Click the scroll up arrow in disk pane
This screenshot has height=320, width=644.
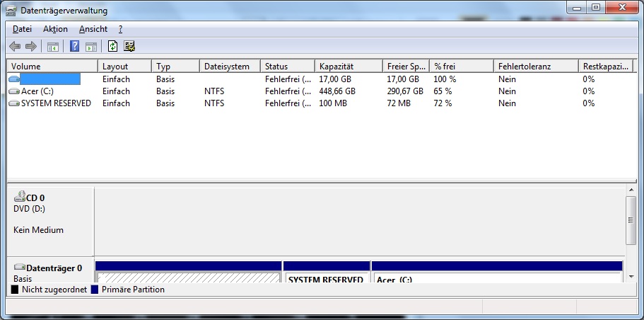[631, 190]
